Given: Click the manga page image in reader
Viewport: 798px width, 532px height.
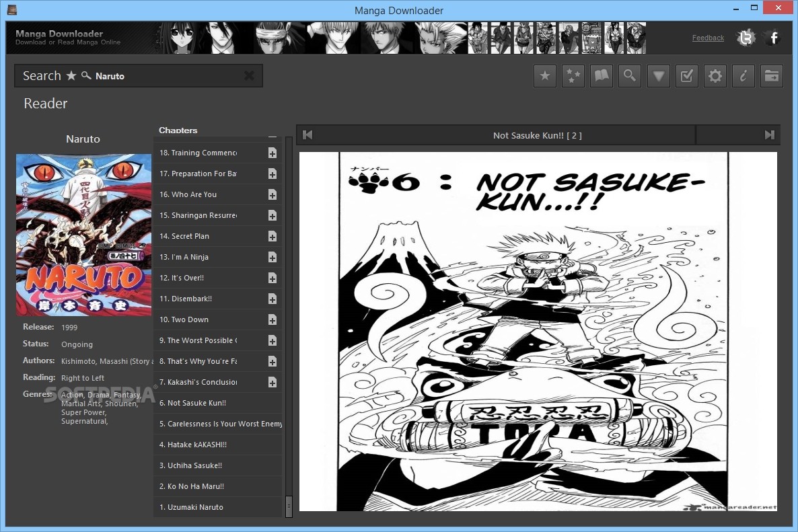Looking at the screenshot, I should 538,331.
